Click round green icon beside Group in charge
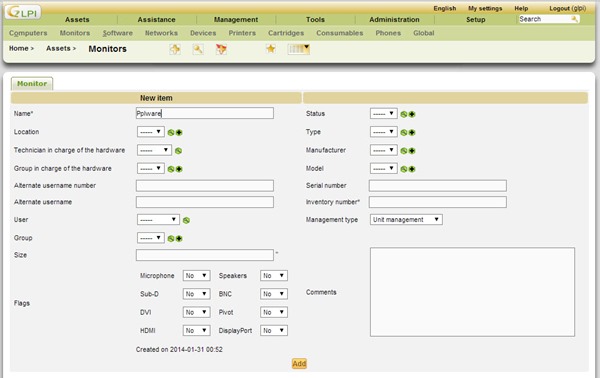This screenshot has width=600, height=378. 171,169
